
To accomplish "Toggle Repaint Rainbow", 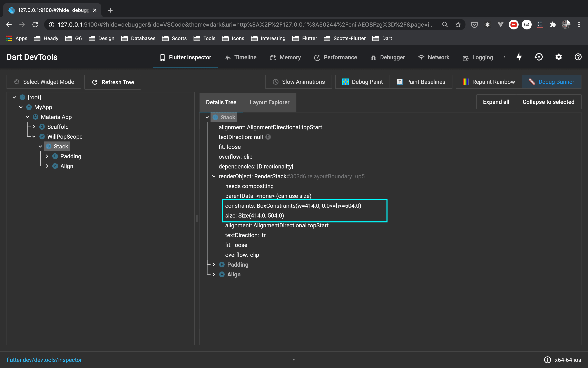I will pos(489,82).
